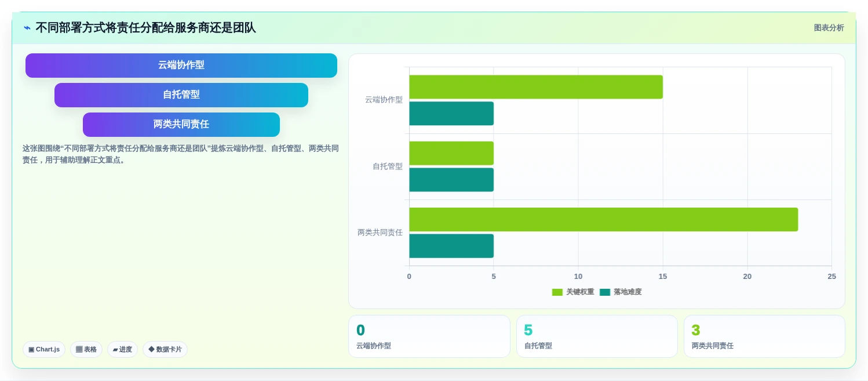This screenshot has width=868, height=381.
Task: Select the 自托管型 funnel bar
Action: point(181,95)
